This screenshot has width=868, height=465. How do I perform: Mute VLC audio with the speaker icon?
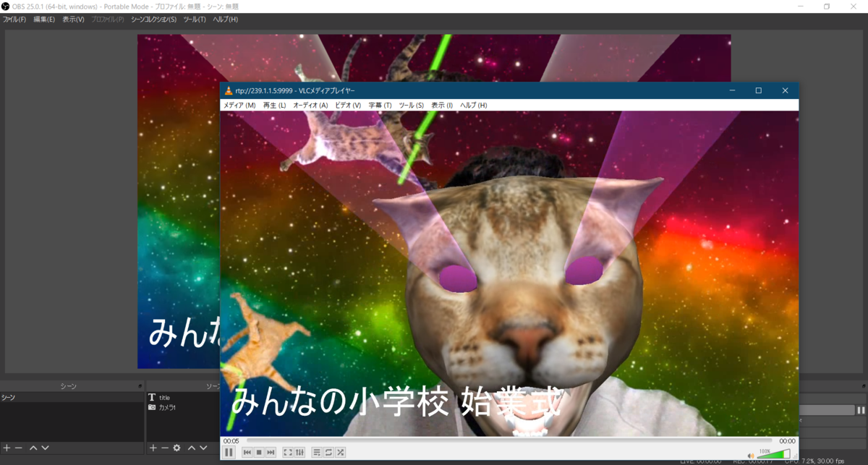pyautogui.click(x=751, y=456)
